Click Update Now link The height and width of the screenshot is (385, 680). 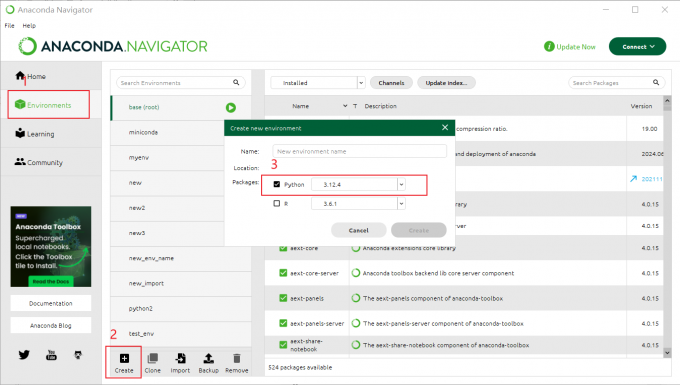pos(576,47)
